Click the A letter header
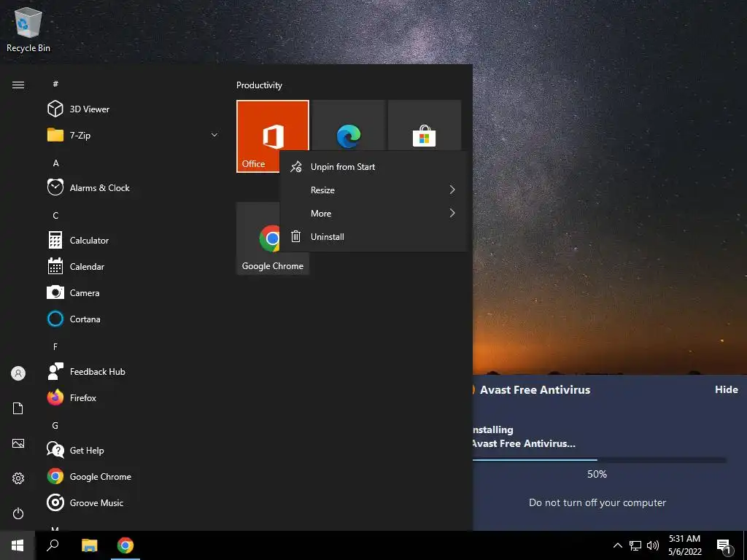 pyautogui.click(x=55, y=163)
